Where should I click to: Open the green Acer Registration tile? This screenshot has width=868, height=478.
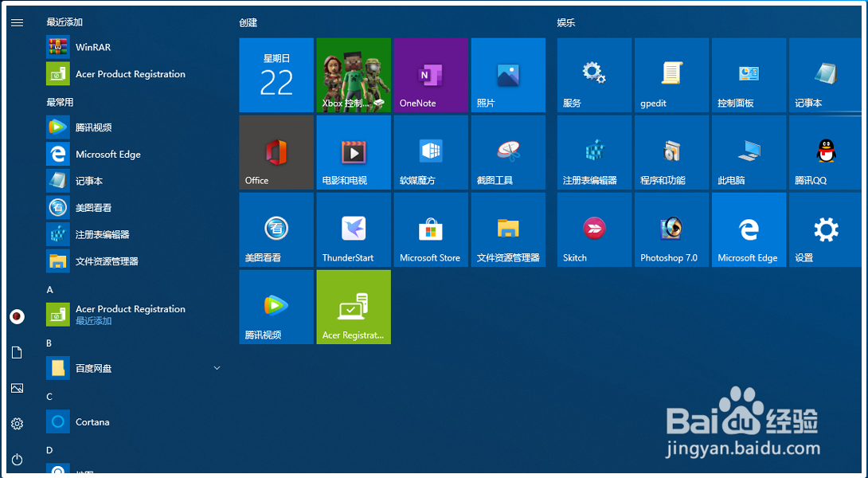(x=354, y=307)
